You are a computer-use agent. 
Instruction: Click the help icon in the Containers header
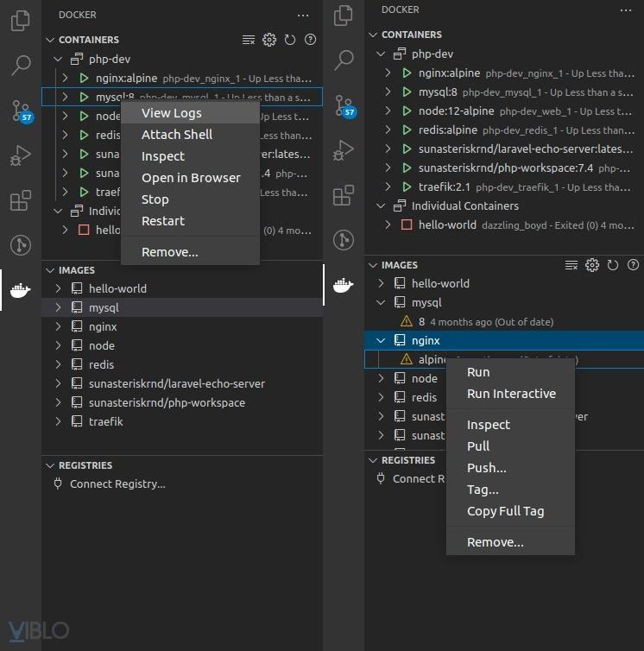pos(311,40)
